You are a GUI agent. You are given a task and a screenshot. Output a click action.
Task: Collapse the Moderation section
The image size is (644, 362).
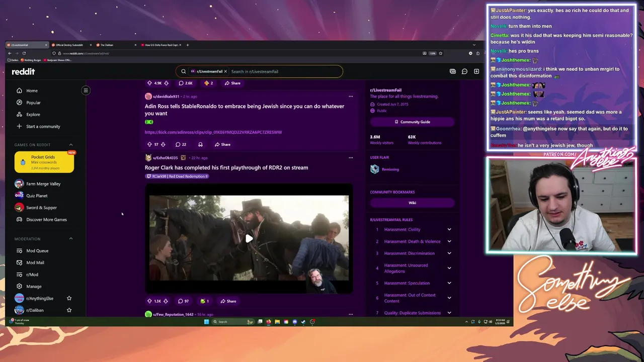tap(70, 239)
